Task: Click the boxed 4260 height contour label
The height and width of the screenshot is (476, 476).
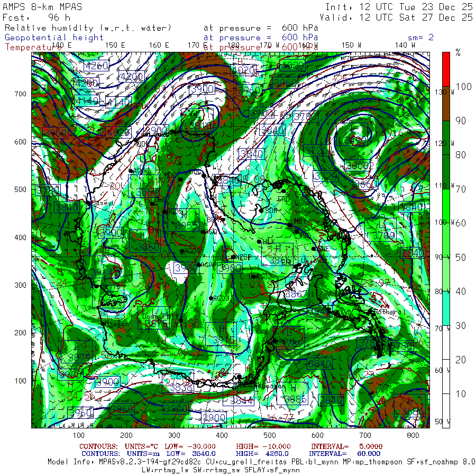Action: [x=96, y=66]
